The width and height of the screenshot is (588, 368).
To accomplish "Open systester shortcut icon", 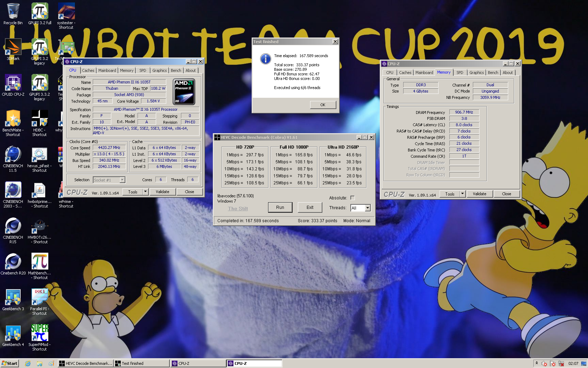I will 66,16.
